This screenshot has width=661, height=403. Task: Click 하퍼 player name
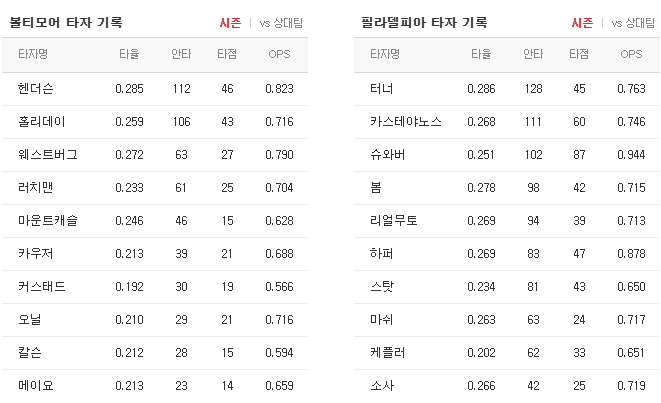(382, 254)
